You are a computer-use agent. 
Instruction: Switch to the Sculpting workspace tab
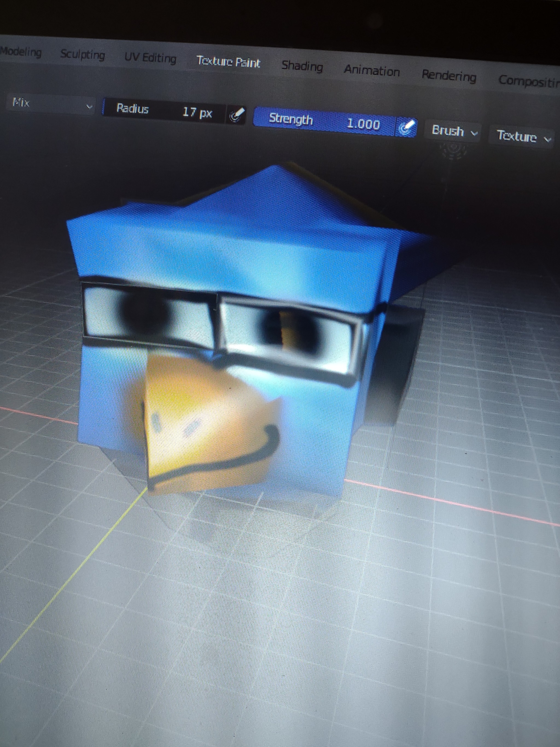pyautogui.click(x=83, y=55)
